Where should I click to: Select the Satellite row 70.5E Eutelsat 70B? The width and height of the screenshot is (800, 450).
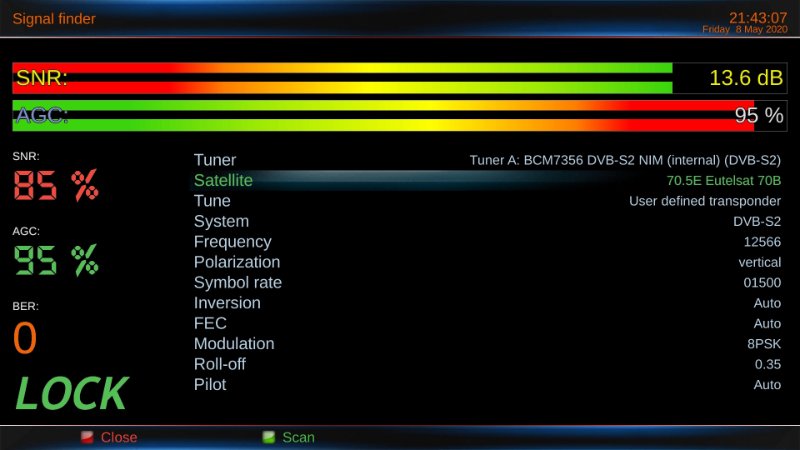(x=487, y=181)
